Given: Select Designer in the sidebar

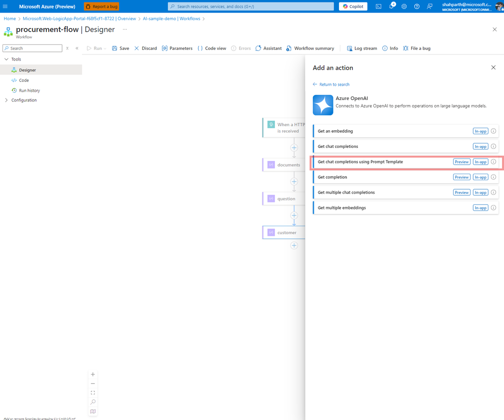Looking at the screenshot, I should point(41,70).
